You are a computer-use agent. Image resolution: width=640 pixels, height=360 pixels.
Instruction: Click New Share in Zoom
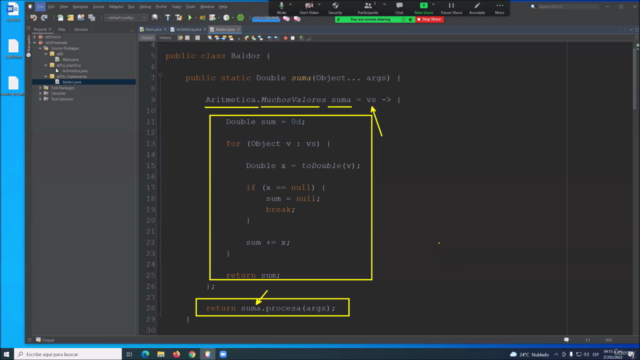tap(423, 8)
